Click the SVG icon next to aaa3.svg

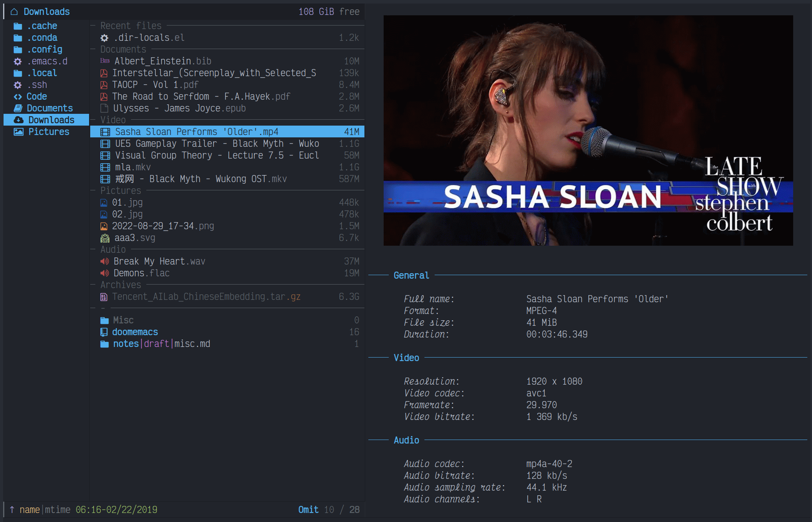105,238
